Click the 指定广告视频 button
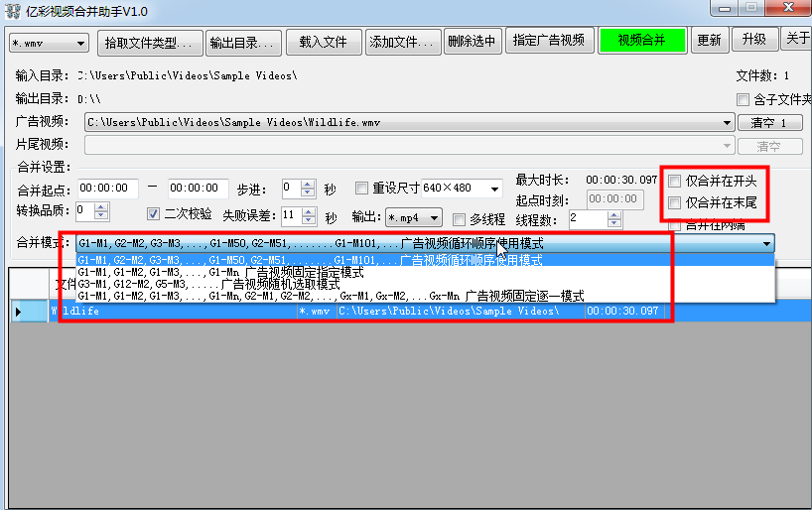Image resolution: width=812 pixels, height=510 pixels. 550,41
